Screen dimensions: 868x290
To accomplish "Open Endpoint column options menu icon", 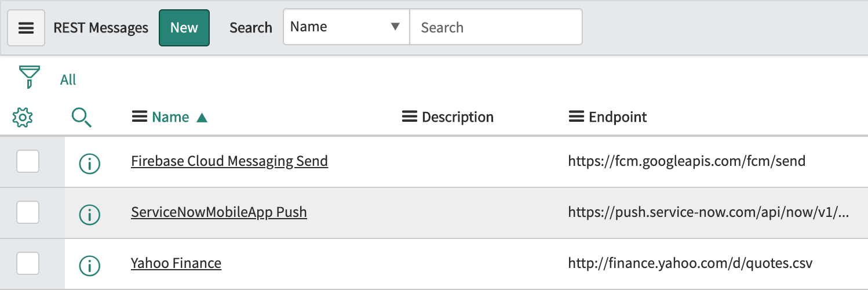I will [576, 117].
